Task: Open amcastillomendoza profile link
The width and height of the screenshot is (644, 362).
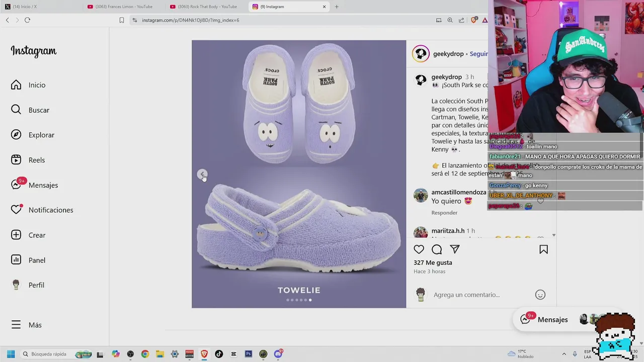Action: (x=459, y=192)
